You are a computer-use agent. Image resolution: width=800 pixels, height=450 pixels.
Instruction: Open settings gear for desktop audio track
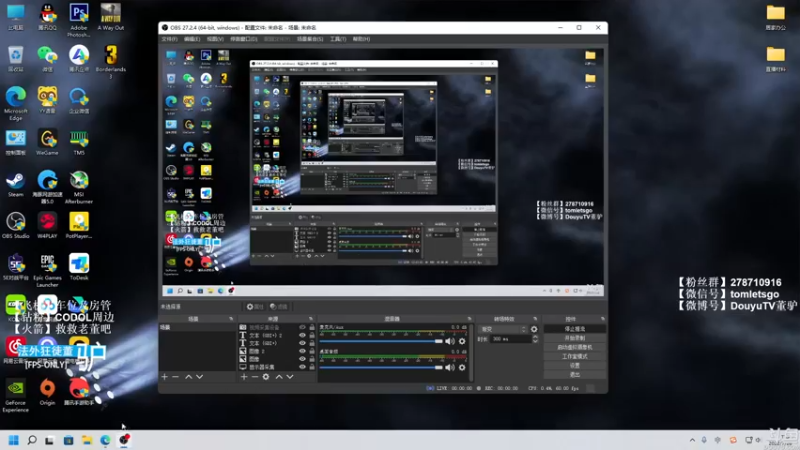pos(462,367)
